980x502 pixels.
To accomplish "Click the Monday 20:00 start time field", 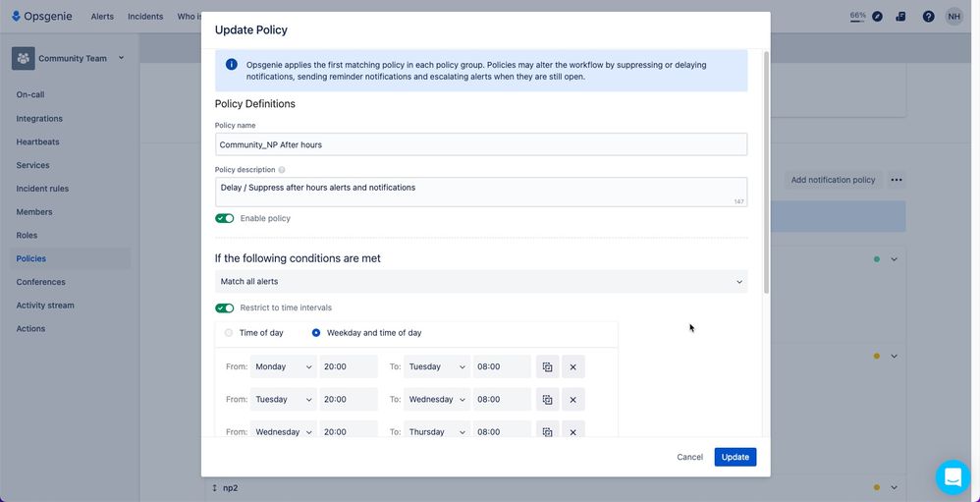I will pyautogui.click(x=349, y=367).
